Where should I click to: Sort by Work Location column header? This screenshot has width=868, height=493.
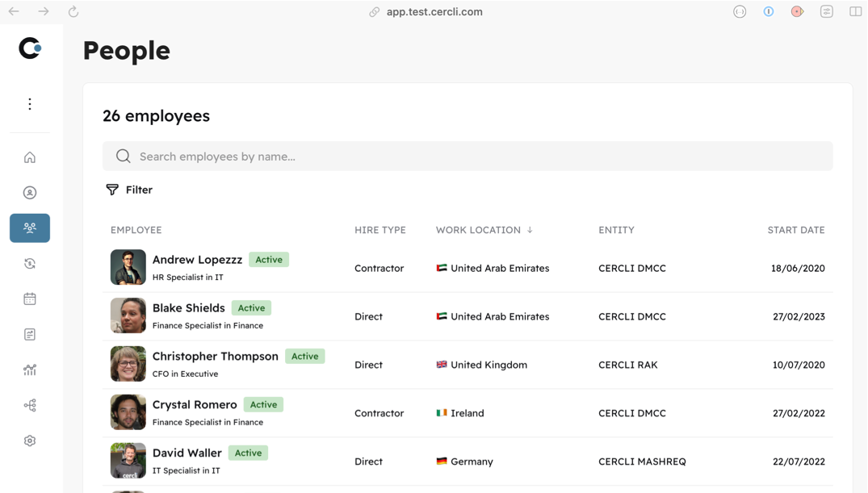[x=478, y=230]
